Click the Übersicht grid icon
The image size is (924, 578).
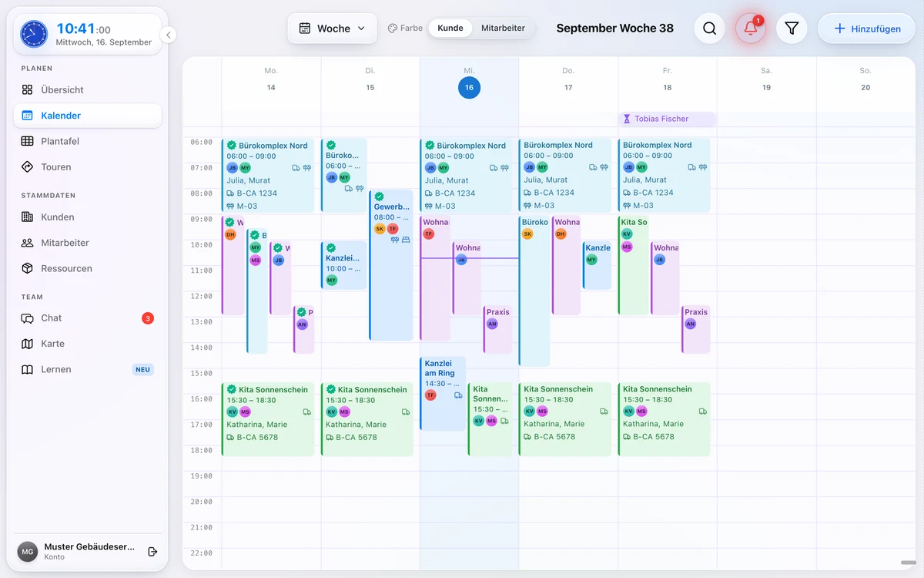coord(28,89)
